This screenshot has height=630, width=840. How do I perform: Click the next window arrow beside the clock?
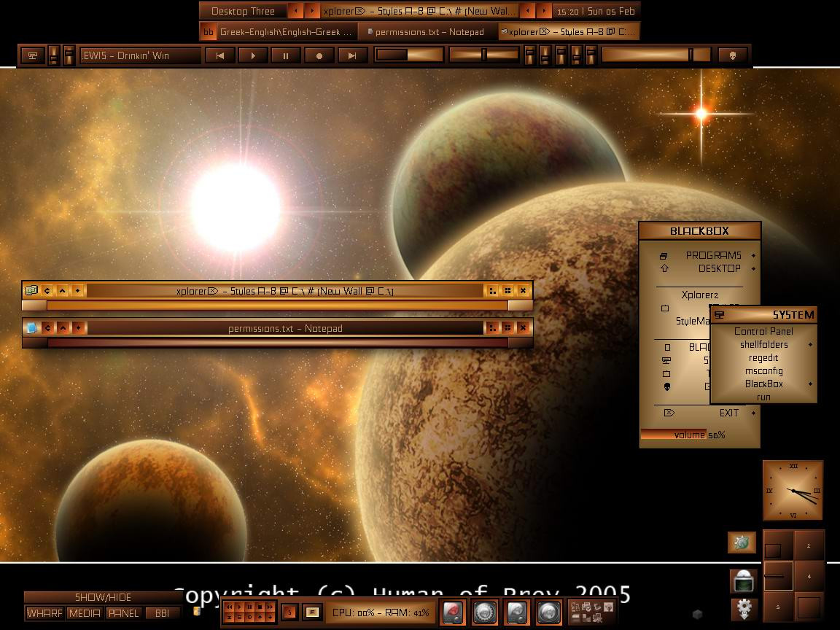[544, 11]
